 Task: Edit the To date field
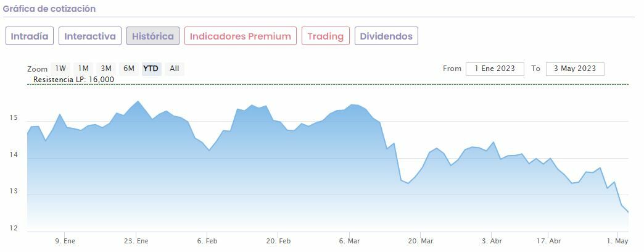point(574,69)
